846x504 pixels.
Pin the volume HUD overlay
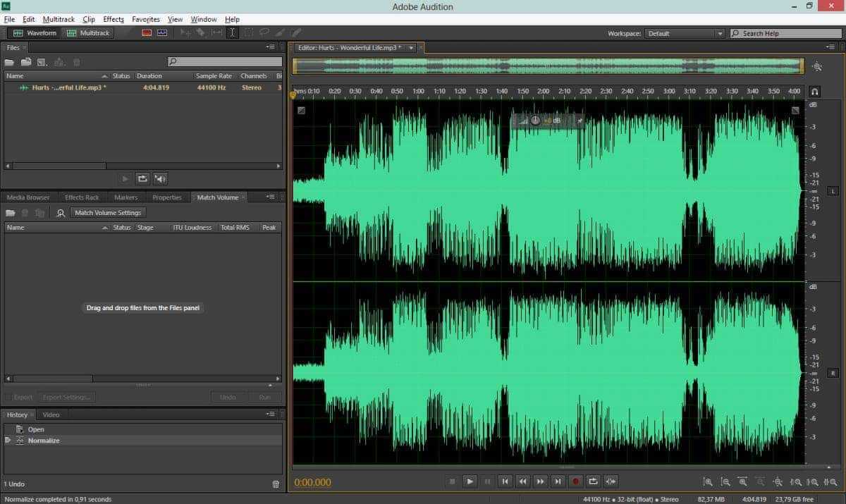(x=580, y=121)
